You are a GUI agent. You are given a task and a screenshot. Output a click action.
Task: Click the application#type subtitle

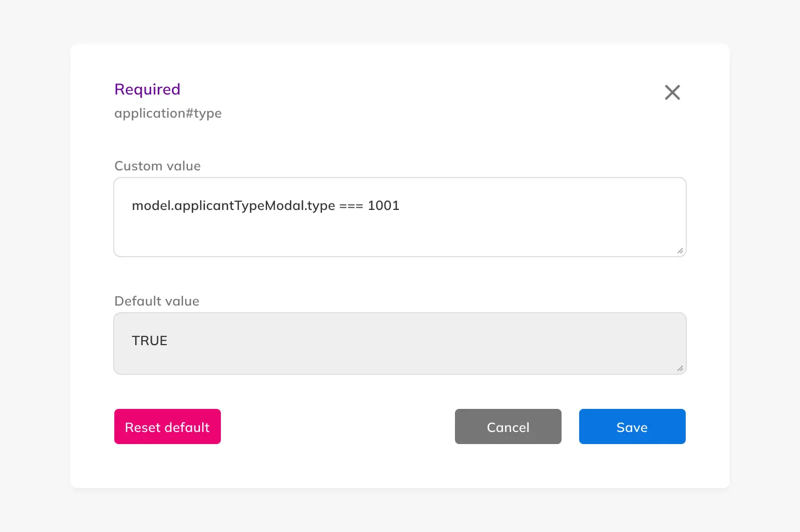click(x=168, y=113)
